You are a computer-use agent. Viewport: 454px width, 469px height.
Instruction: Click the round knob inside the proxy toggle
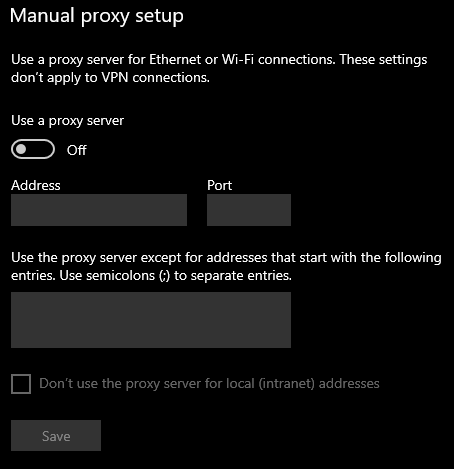point(21,149)
